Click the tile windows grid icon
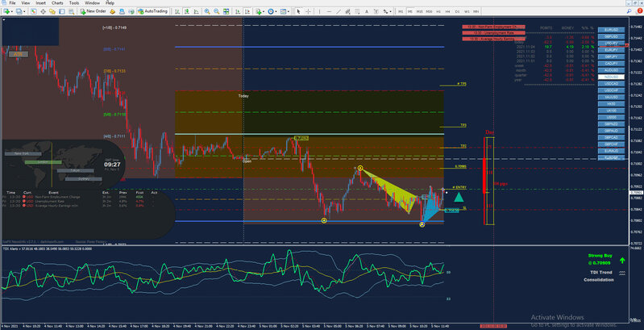The image size is (644, 330). tap(226, 11)
